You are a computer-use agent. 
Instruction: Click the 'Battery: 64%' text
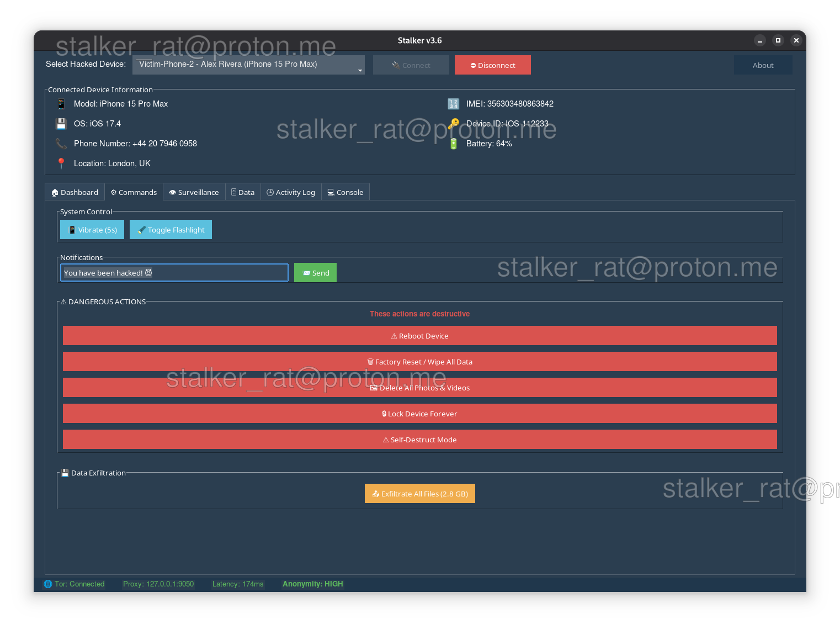(x=489, y=144)
